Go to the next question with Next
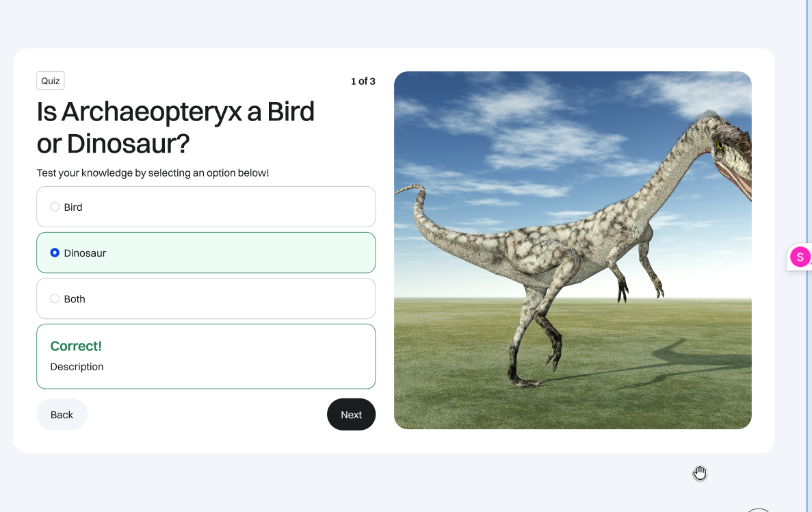812x512 pixels. (351, 415)
